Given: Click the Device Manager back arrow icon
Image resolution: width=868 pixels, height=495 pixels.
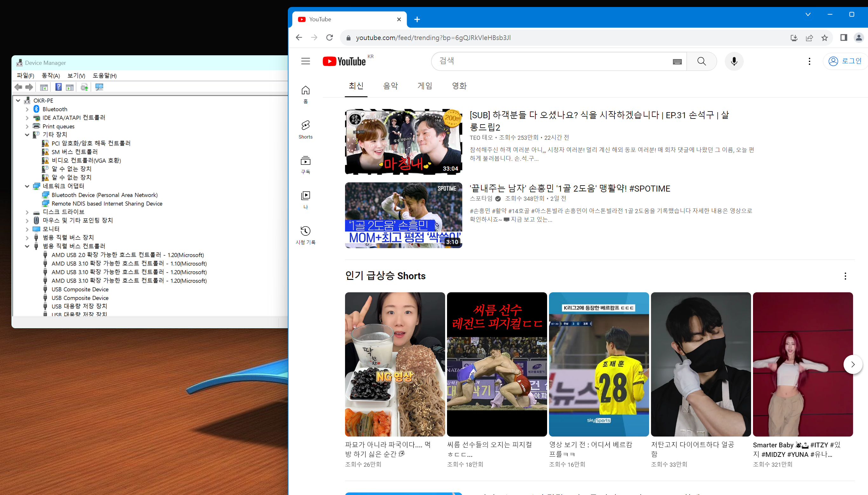Looking at the screenshot, I should [x=18, y=87].
